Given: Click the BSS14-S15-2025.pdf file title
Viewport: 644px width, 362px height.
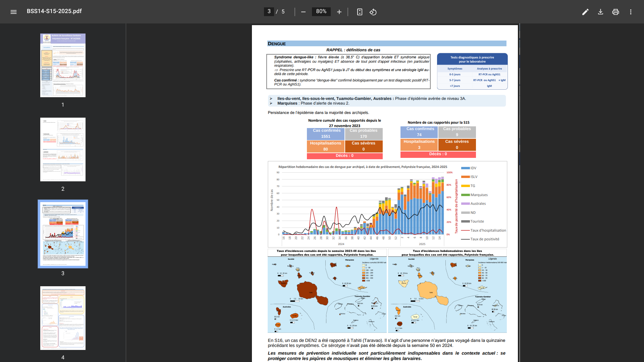Looking at the screenshot, I should pos(54,11).
